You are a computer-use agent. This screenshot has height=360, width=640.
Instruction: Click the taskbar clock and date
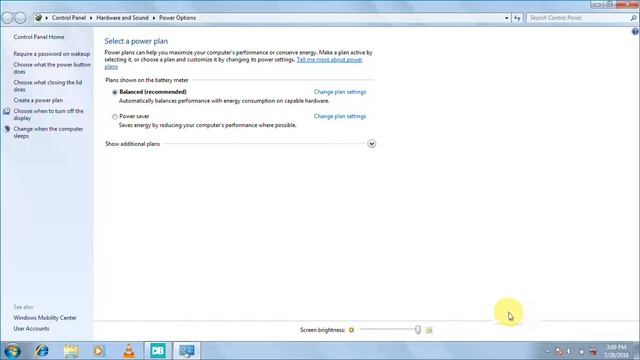[x=616, y=351]
